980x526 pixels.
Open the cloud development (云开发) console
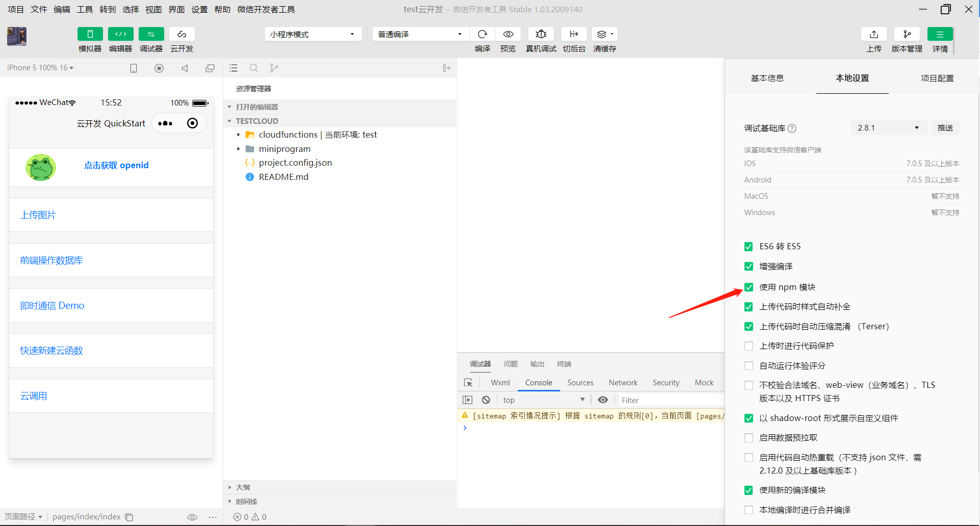[182, 34]
